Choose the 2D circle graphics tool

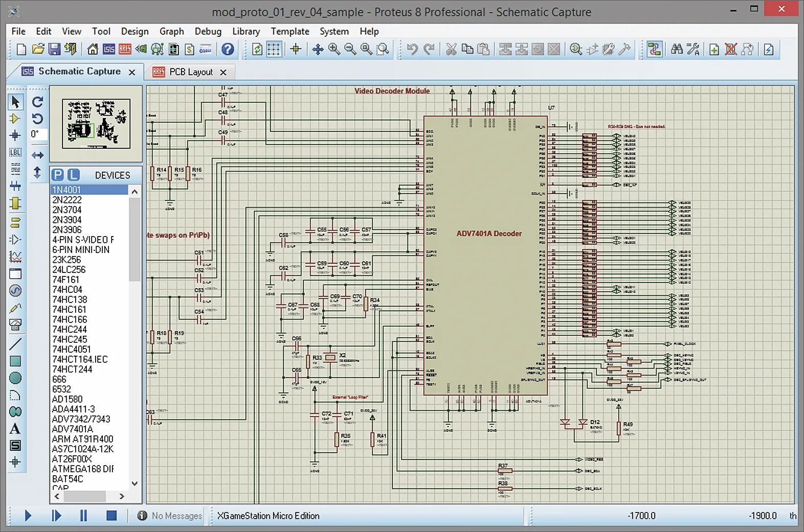(15, 378)
